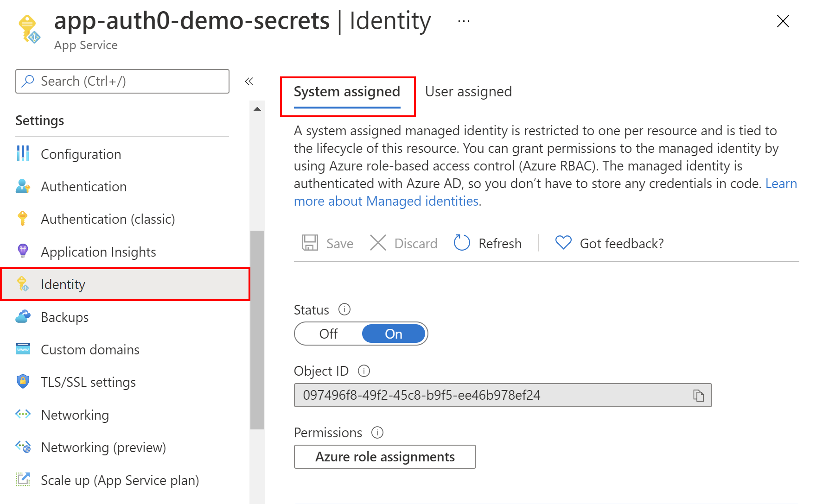Click the Configuration bars icon
Screen dimensions: 816x504
pos(23,153)
